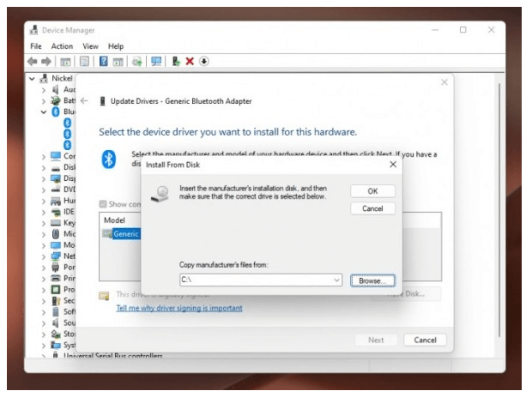Select the Monitors icon in device tree
Image resolution: width=532 pixels, height=397 pixels.
tap(55, 244)
